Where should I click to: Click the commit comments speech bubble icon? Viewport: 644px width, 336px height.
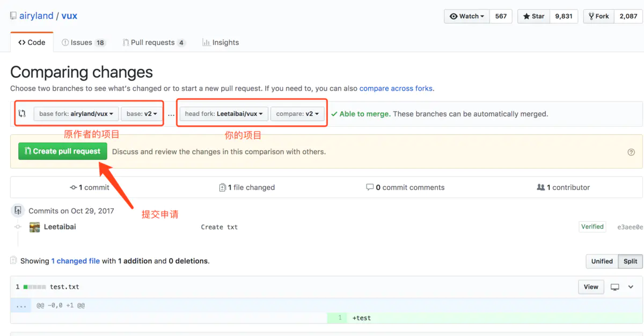click(x=370, y=187)
